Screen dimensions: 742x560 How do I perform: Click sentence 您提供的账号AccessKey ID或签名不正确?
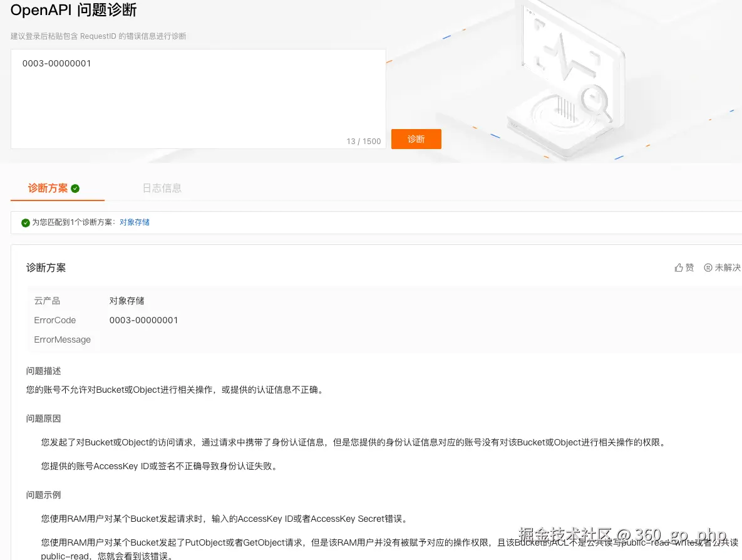[x=160, y=466]
